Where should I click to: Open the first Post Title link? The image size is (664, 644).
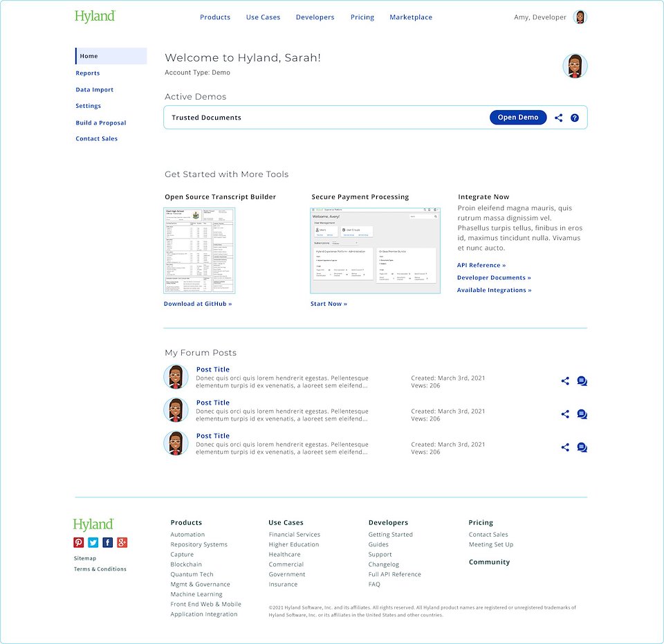click(213, 369)
